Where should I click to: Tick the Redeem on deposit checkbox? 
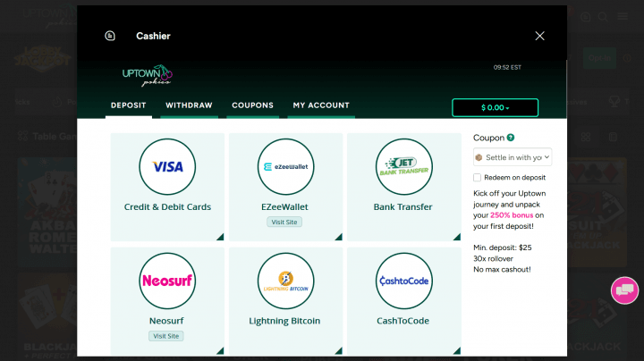point(477,178)
